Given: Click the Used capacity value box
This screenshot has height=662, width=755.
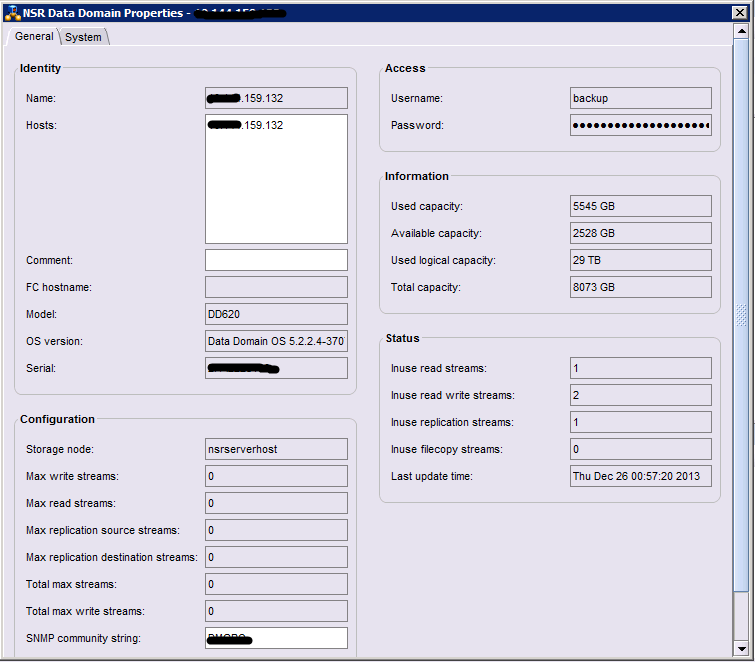Looking at the screenshot, I should click(640, 206).
